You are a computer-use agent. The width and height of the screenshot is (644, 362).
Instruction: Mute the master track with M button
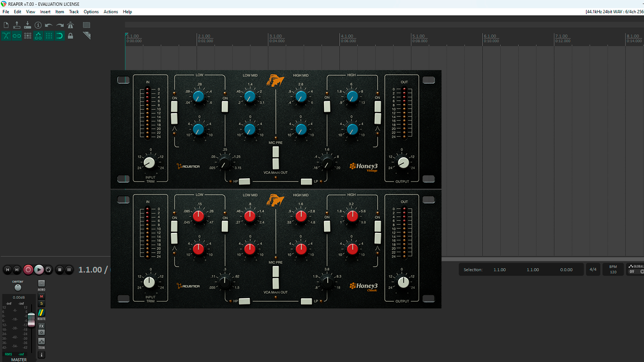[41, 296]
